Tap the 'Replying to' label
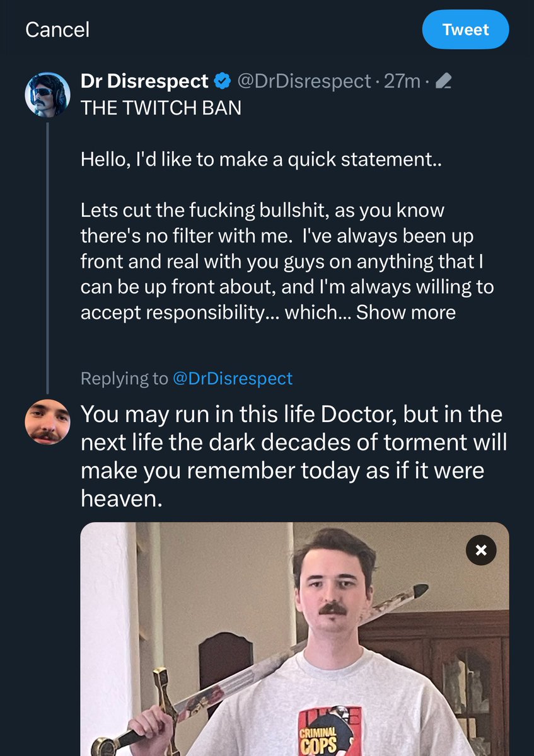The width and height of the screenshot is (534, 756). (124, 378)
